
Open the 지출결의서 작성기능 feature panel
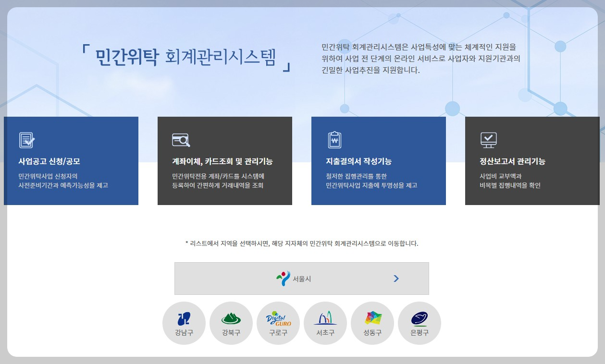378,161
